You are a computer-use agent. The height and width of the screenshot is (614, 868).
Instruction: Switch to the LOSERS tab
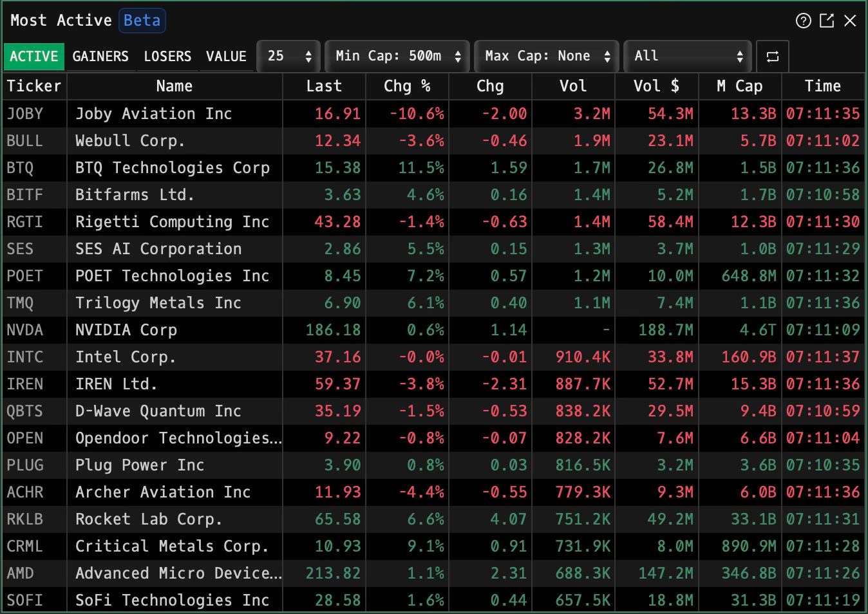tap(167, 57)
